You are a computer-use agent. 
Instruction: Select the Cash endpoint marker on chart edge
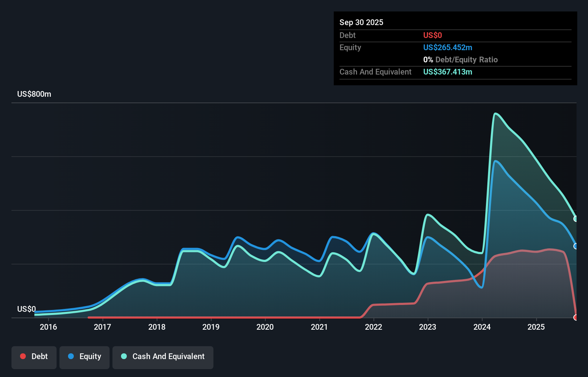coord(575,218)
